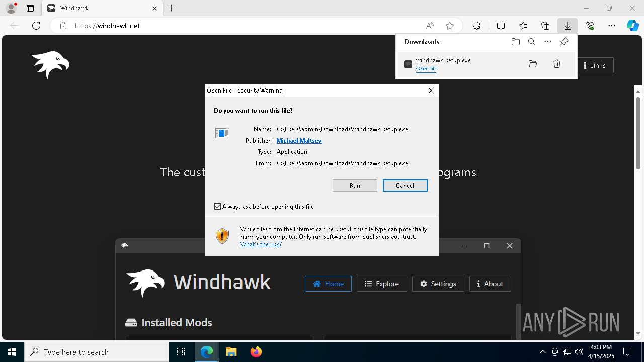Open volume control in system tray
Viewport: 644px width, 362px height.
coord(579,352)
